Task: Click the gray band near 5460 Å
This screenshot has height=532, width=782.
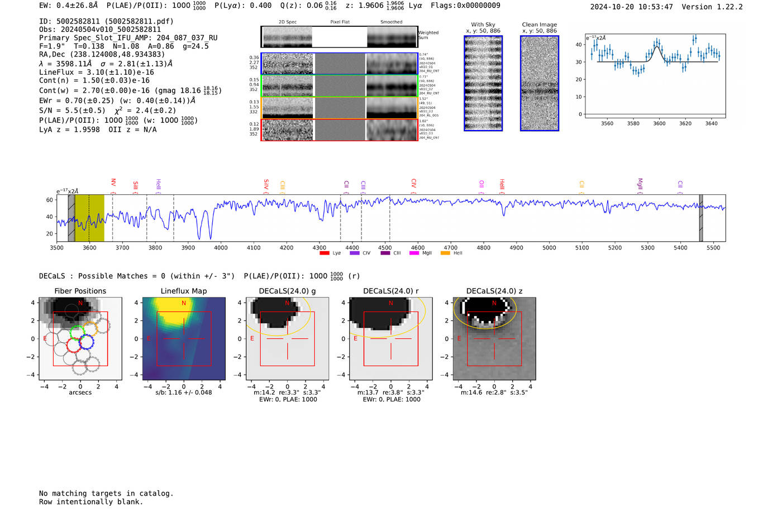Action: pos(701,218)
